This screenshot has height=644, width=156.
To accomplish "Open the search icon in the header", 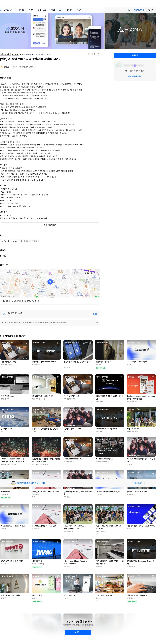I will click(129, 10).
